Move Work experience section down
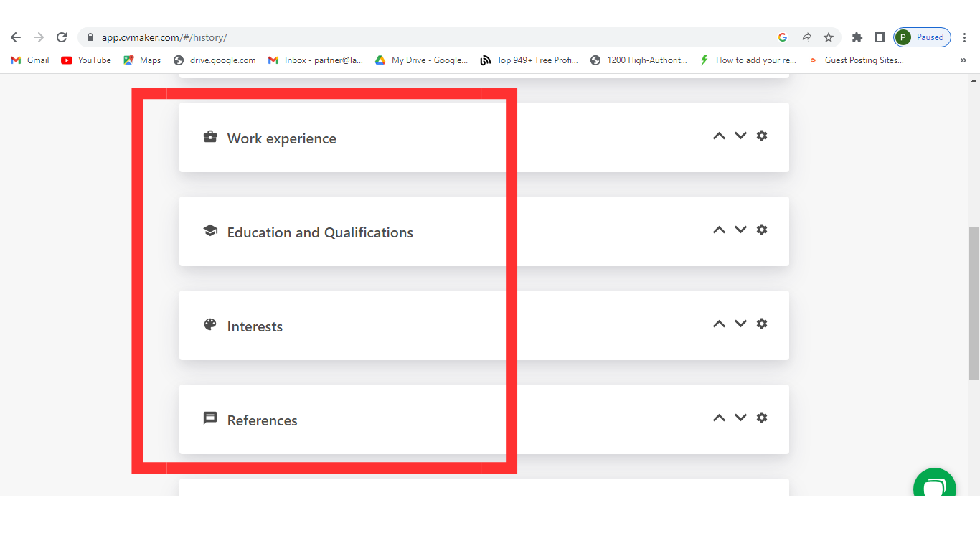Screen dimensions: 980x551 point(740,136)
